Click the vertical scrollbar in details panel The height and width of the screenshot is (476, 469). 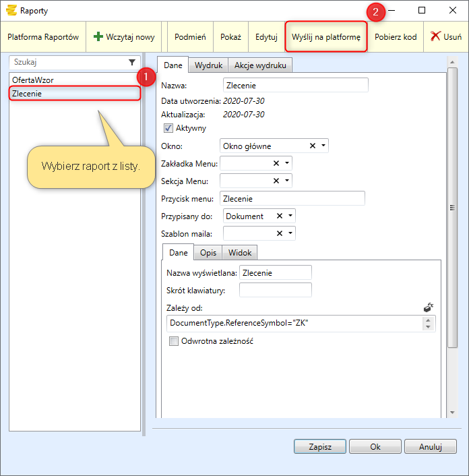[452, 202]
